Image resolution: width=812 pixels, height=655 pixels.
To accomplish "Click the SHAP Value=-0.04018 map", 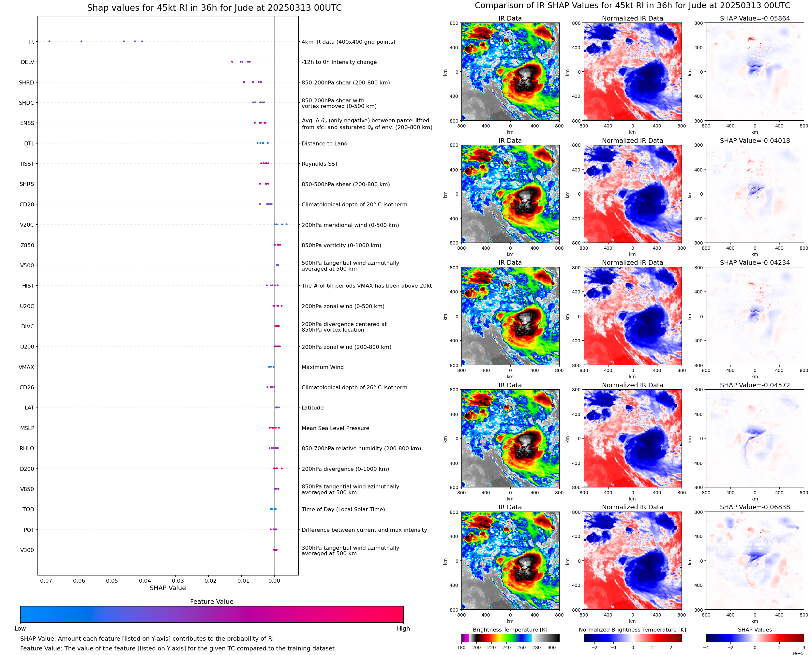I will click(x=755, y=194).
